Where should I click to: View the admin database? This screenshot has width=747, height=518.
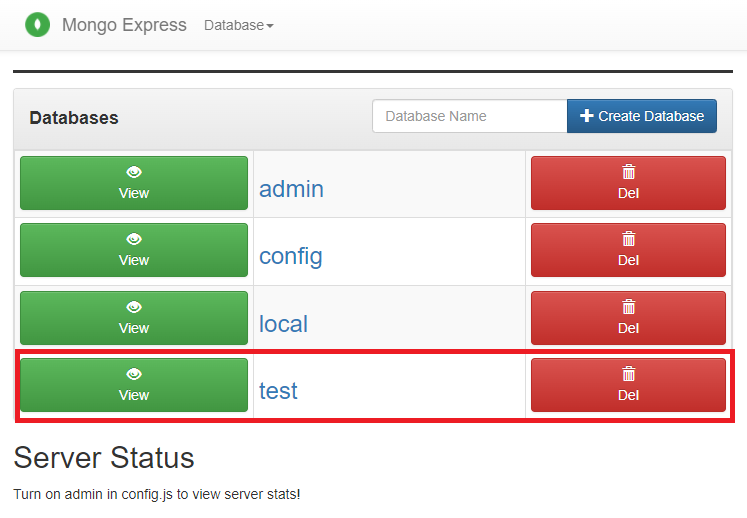(134, 183)
